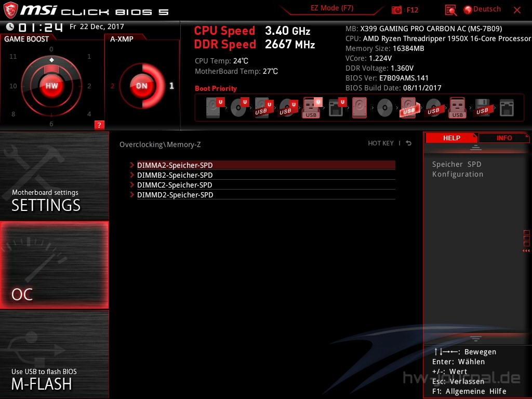Open the BIOS search magnifier icon
This screenshot has height=399, width=532.
click(450, 10)
